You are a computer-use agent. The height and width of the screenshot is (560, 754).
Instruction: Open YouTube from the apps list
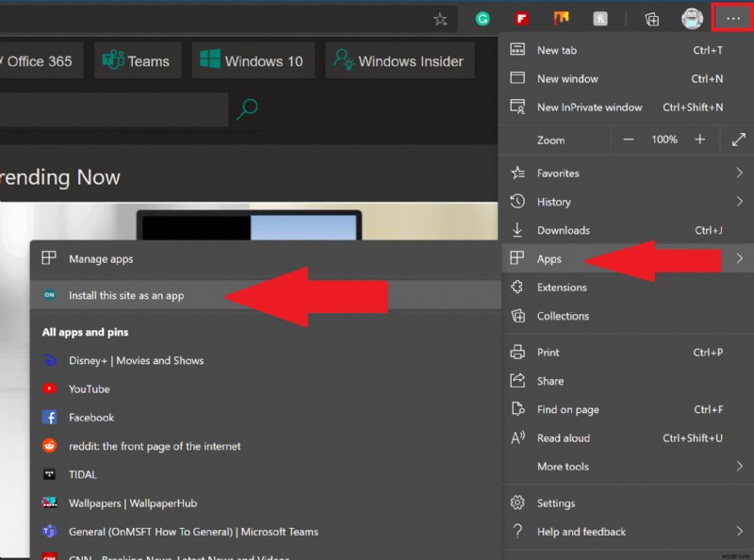(88, 388)
